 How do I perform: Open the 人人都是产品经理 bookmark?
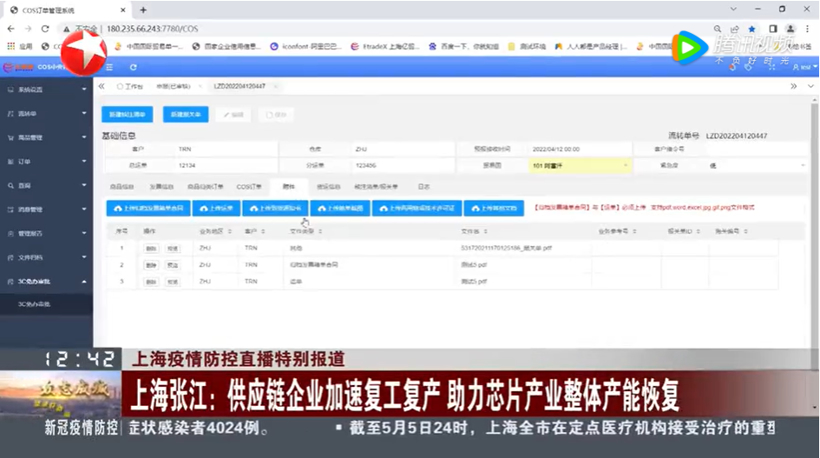tap(591, 46)
